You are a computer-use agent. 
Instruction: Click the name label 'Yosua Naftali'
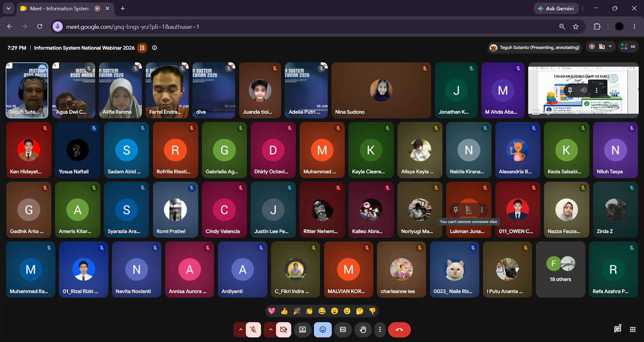(74, 172)
